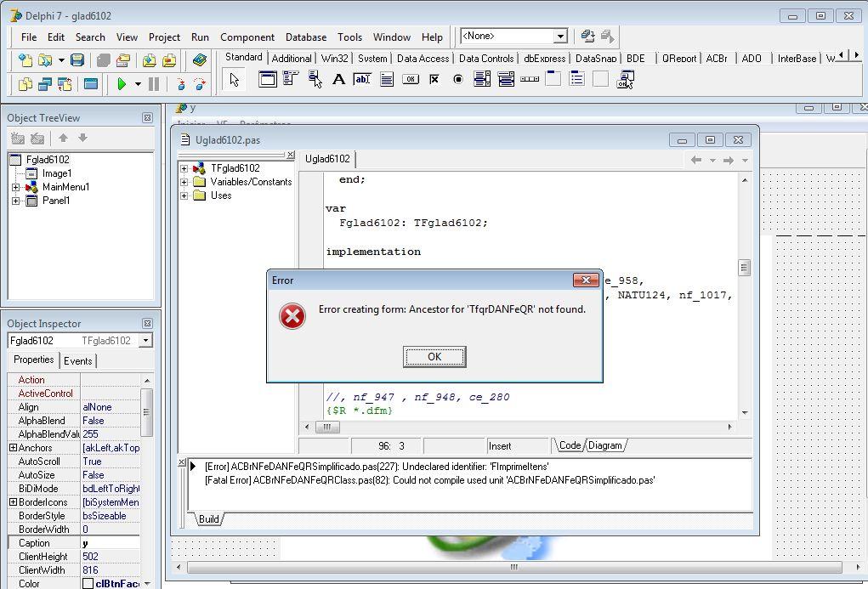Screen dimensions: 868x589
Task: Select the Label component icon
Action: pos(339,79)
